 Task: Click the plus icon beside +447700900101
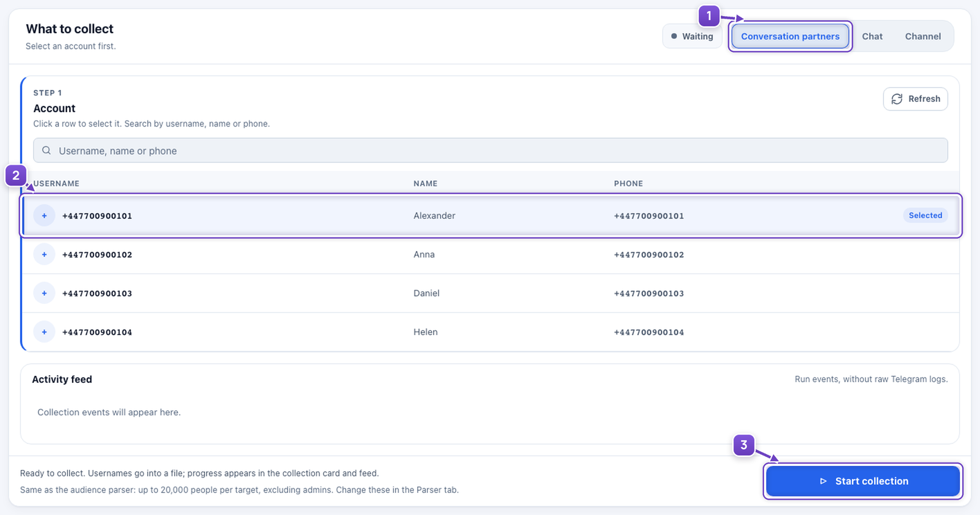44,216
